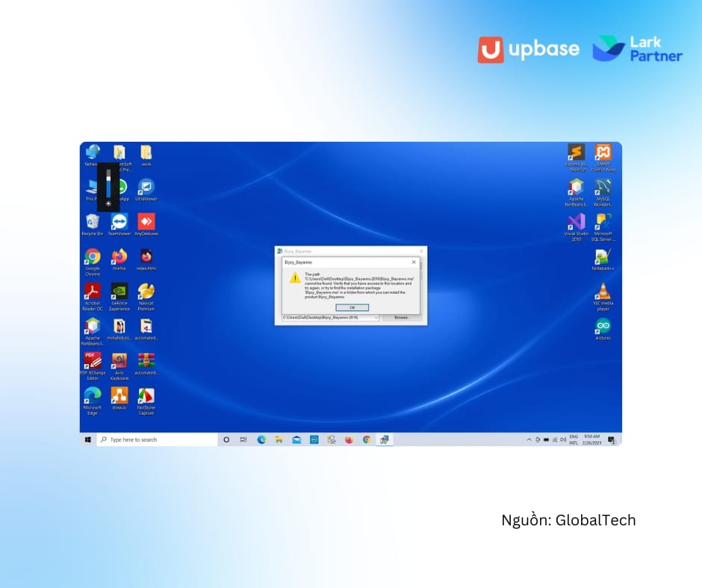
Task: Open Microsoft Edge desktop shortcut
Action: tap(92, 401)
